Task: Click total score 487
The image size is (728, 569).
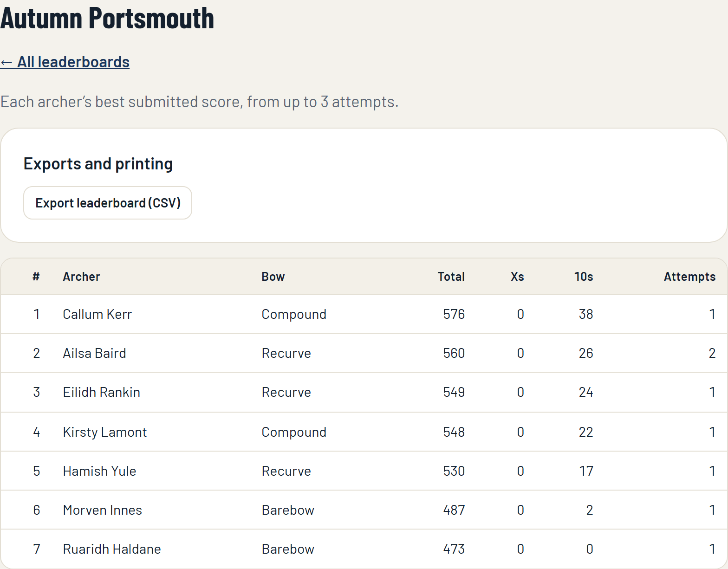Action: point(454,510)
